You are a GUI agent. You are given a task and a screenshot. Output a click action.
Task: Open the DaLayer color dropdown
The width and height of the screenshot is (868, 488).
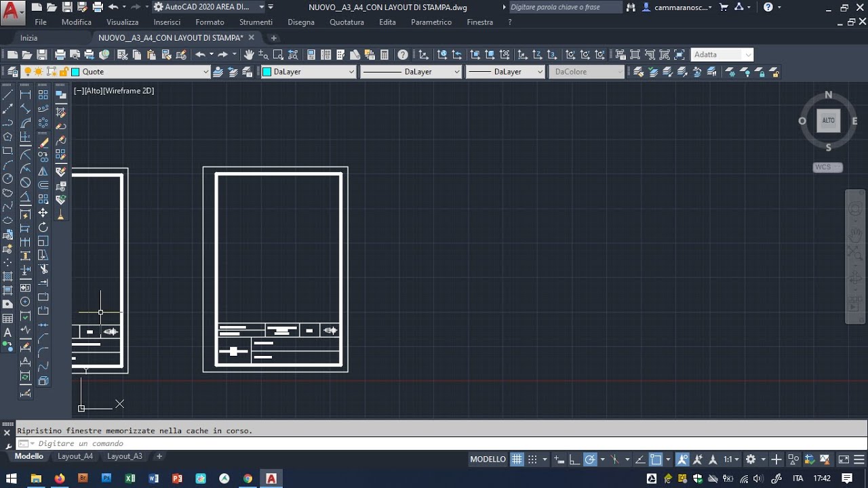[x=351, y=72]
